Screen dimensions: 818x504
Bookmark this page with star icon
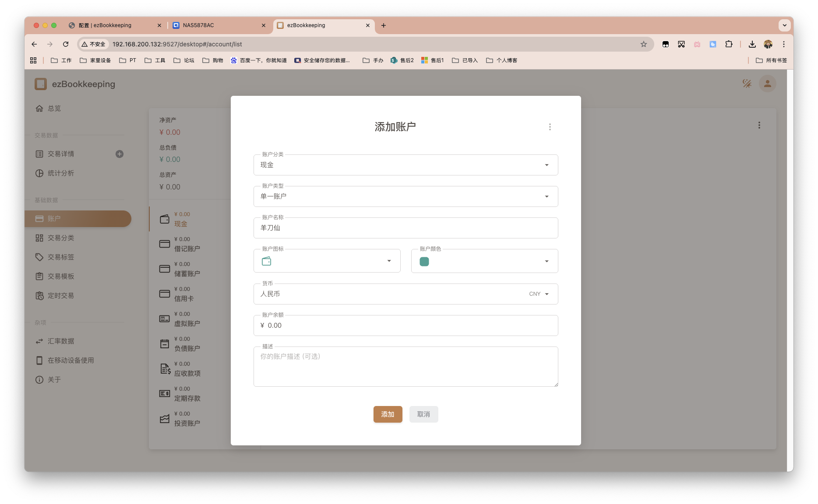point(643,44)
